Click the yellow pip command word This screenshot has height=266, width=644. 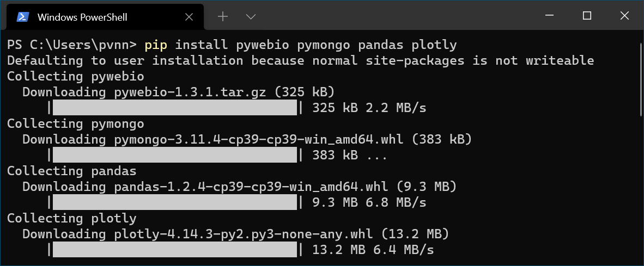point(156,45)
